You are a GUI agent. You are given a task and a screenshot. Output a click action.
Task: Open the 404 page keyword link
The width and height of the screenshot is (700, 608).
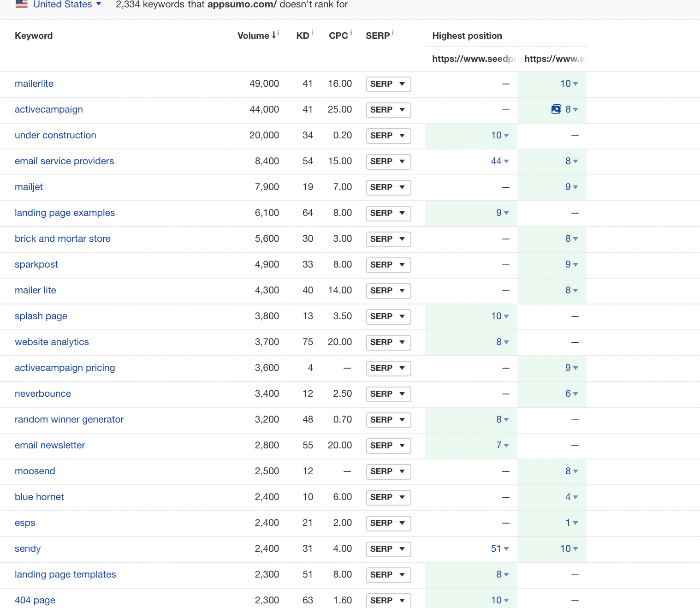click(x=35, y=600)
